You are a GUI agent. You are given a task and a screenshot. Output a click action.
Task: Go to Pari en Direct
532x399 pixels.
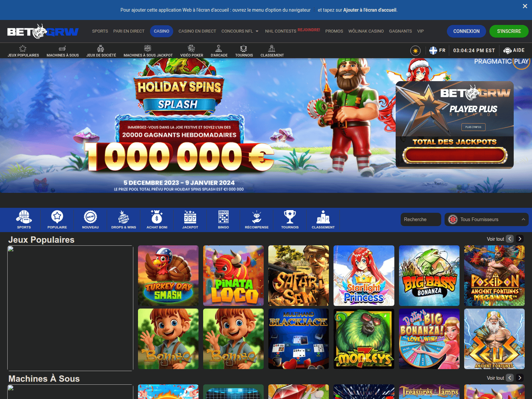click(x=129, y=31)
